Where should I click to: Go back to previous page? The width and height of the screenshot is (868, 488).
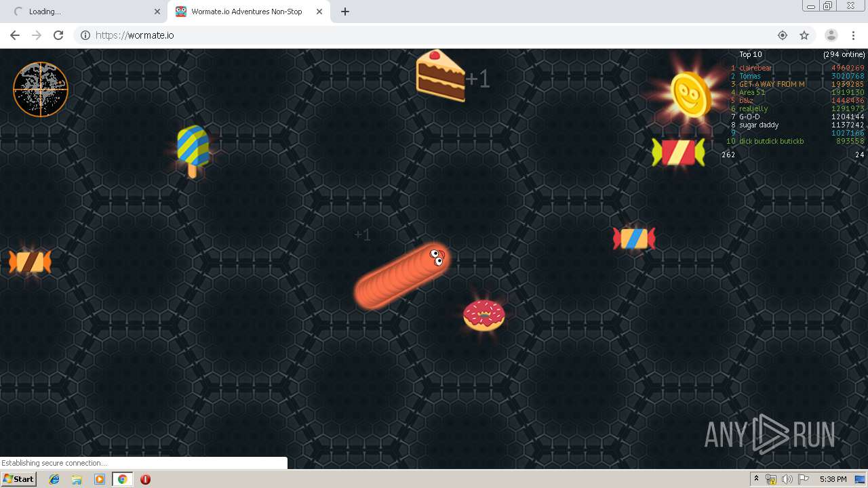coord(15,35)
